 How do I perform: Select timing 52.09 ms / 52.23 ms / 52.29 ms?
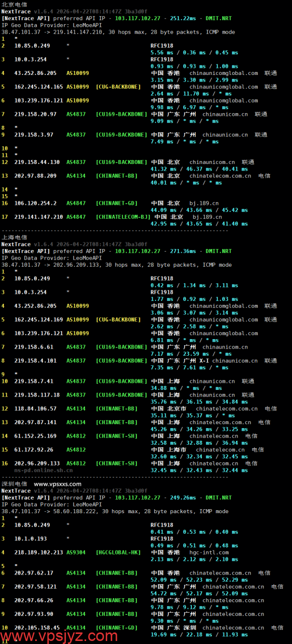click(199, 580)
